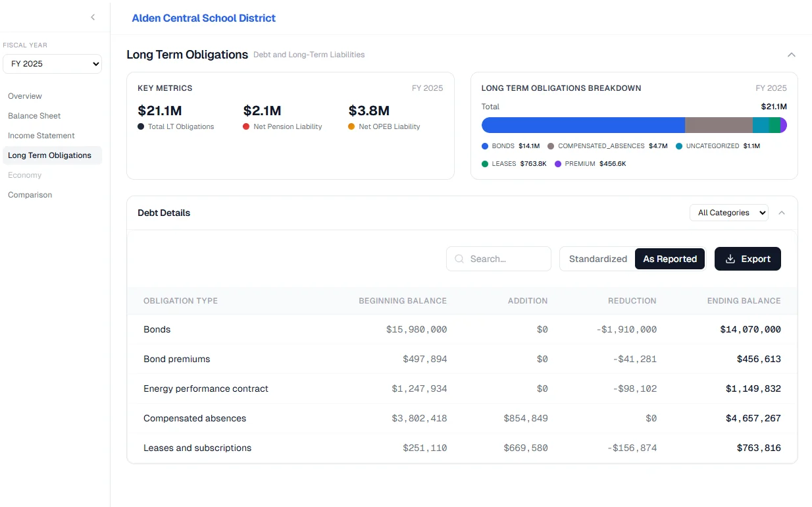Click the orange Net OPEB Liability dot
Viewport: 812px width, 507px height.
click(x=351, y=126)
